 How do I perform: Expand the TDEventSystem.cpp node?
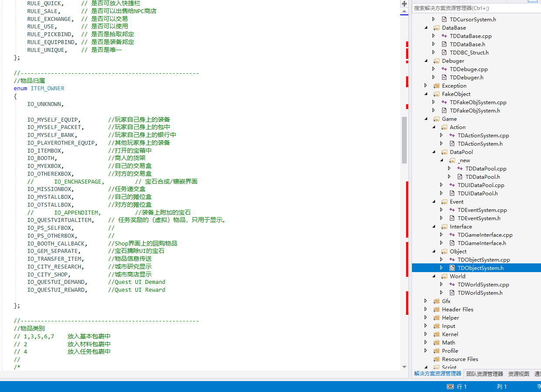coord(442,210)
